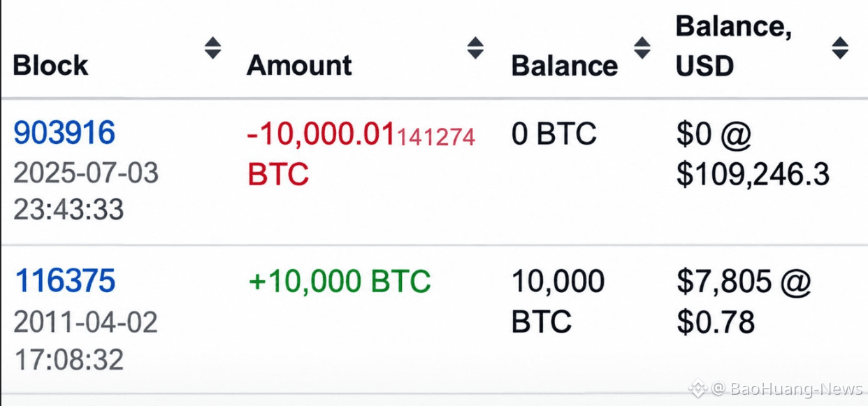Screen dimensions: 868x406
Task: Click the Balance column header text
Action: (565, 66)
